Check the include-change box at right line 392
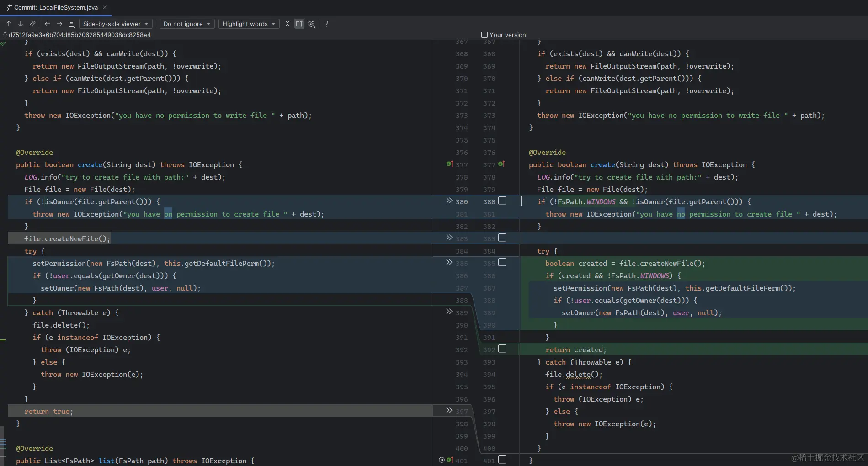This screenshot has height=466, width=868. pyautogui.click(x=502, y=349)
